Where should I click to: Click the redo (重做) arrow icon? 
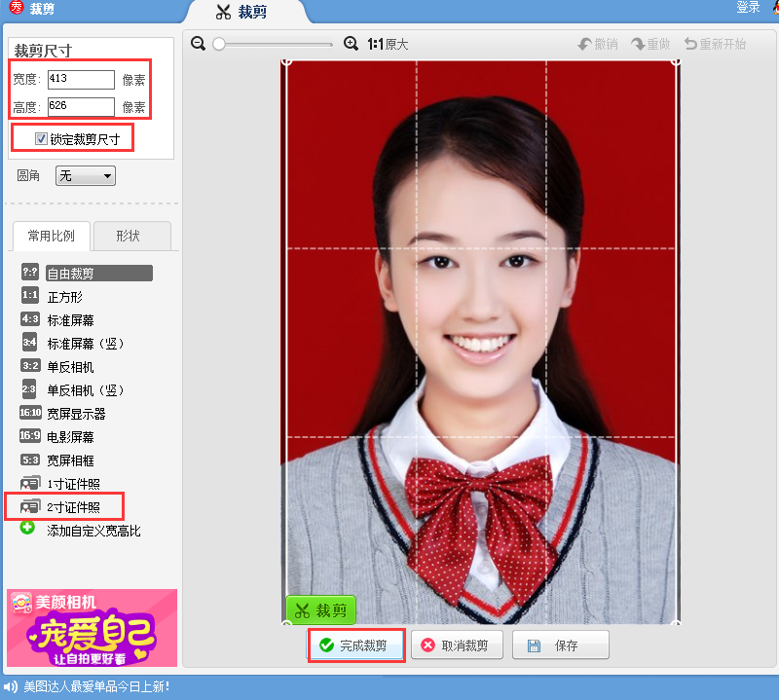(x=639, y=44)
